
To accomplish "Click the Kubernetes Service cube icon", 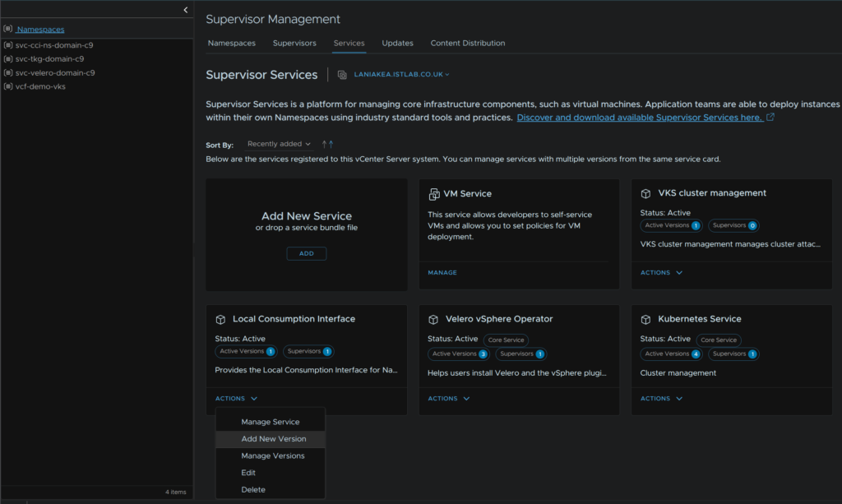I will [646, 319].
